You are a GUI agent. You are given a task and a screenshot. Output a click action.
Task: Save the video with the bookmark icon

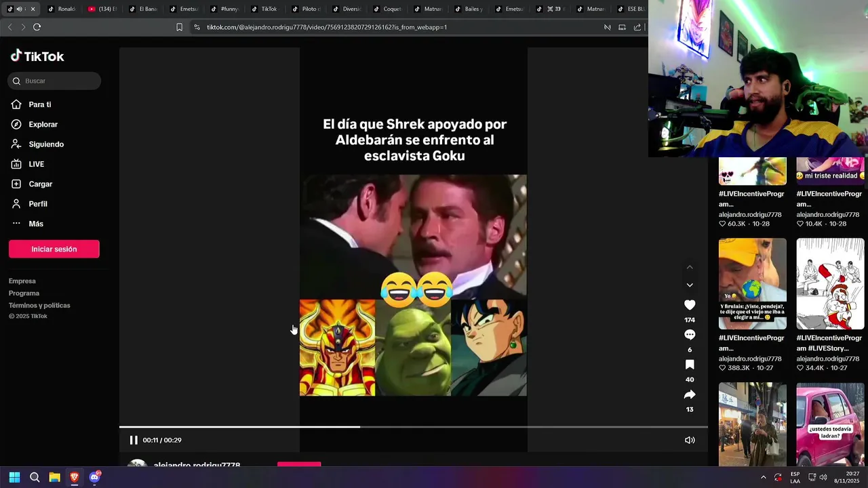[690, 365]
